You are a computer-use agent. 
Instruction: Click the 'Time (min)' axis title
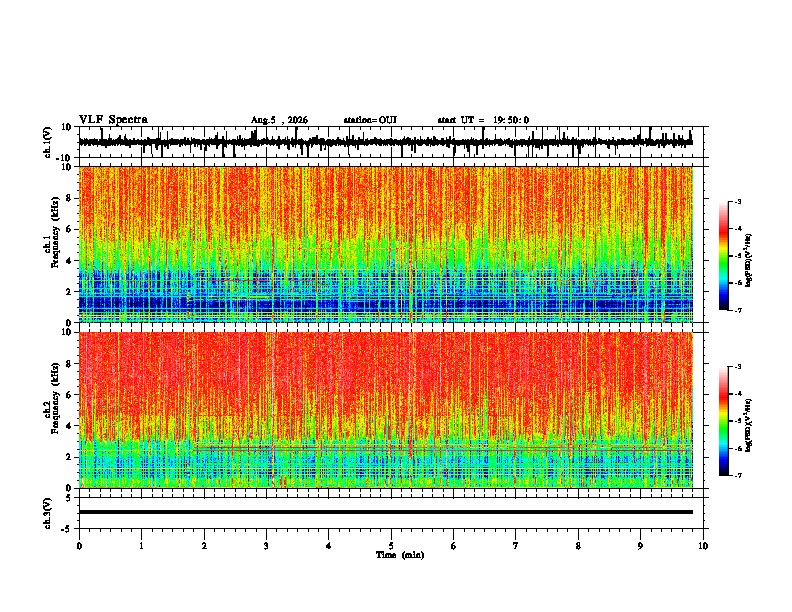click(400, 555)
